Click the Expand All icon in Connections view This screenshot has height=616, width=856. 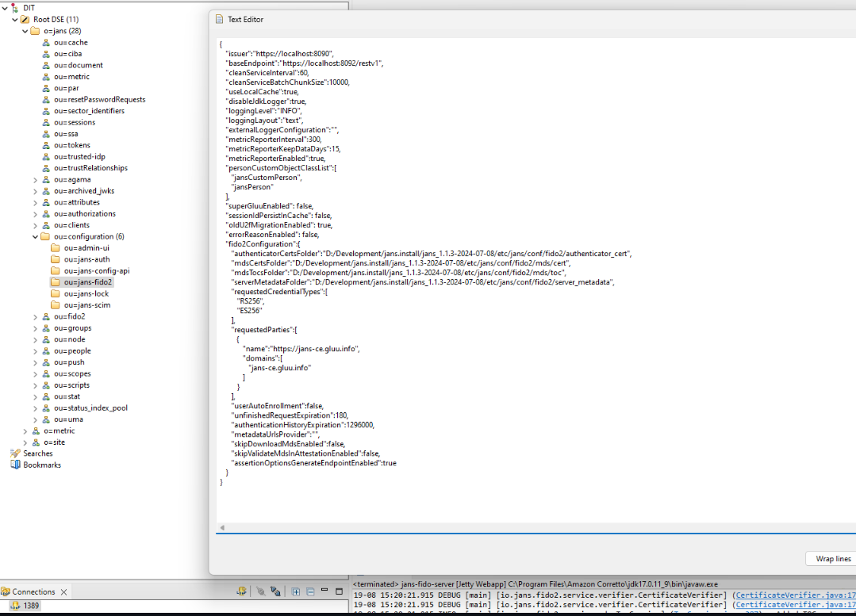coord(296,591)
